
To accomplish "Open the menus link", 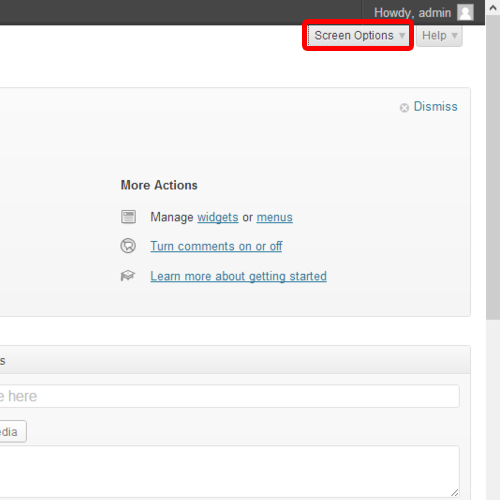I will pyautogui.click(x=275, y=217).
